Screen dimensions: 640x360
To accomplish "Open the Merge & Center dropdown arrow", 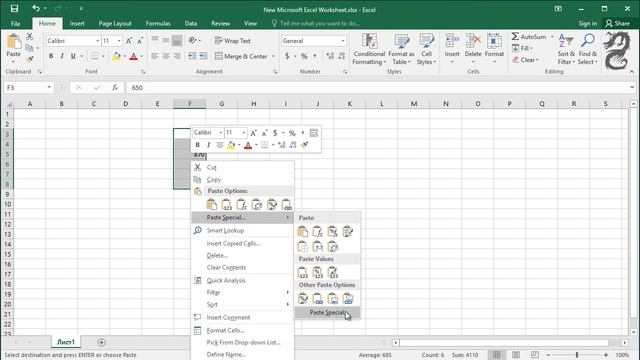I will click(273, 56).
